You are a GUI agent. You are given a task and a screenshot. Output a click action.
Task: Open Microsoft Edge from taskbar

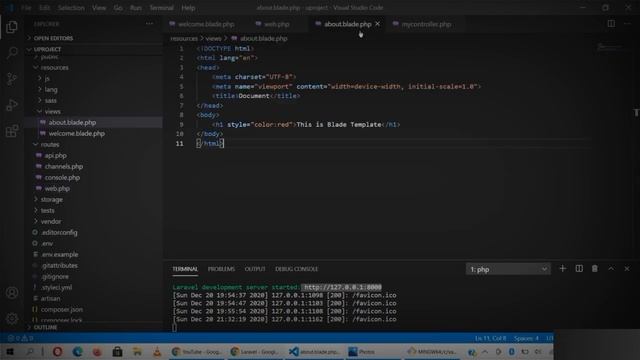[x=77, y=351]
